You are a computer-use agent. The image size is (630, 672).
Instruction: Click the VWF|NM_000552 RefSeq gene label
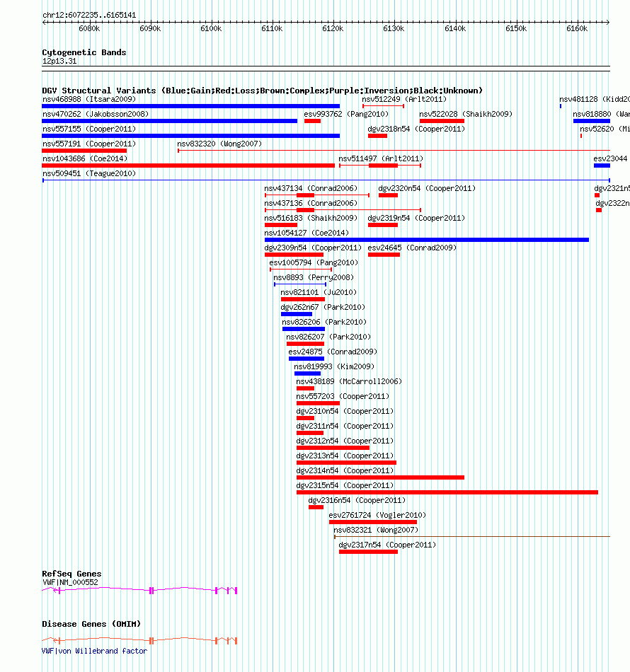pyautogui.click(x=70, y=582)
